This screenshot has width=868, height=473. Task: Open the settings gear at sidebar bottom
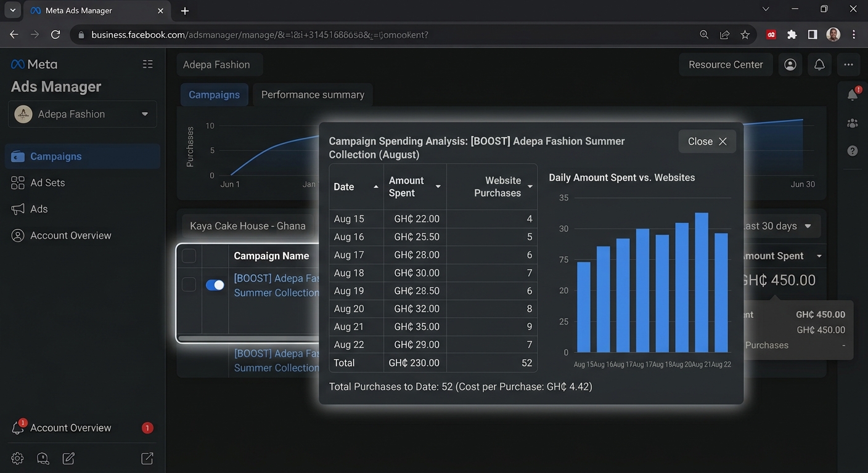[17, 458]
